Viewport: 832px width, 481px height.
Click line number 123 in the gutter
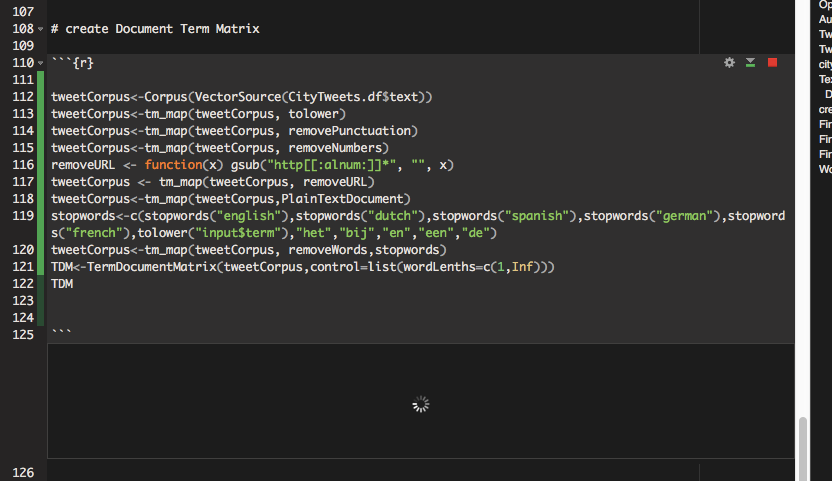23,300
